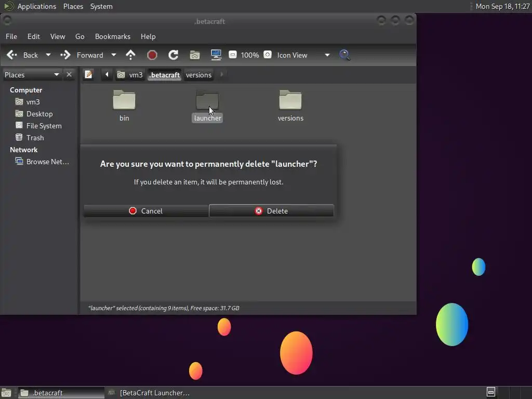Open the Places menu in panel
Screen dimensions: 532x399
73,6
